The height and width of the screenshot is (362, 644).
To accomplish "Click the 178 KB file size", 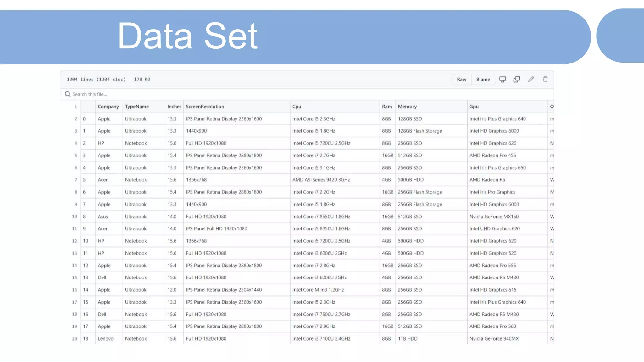I will tap(142, 79).
